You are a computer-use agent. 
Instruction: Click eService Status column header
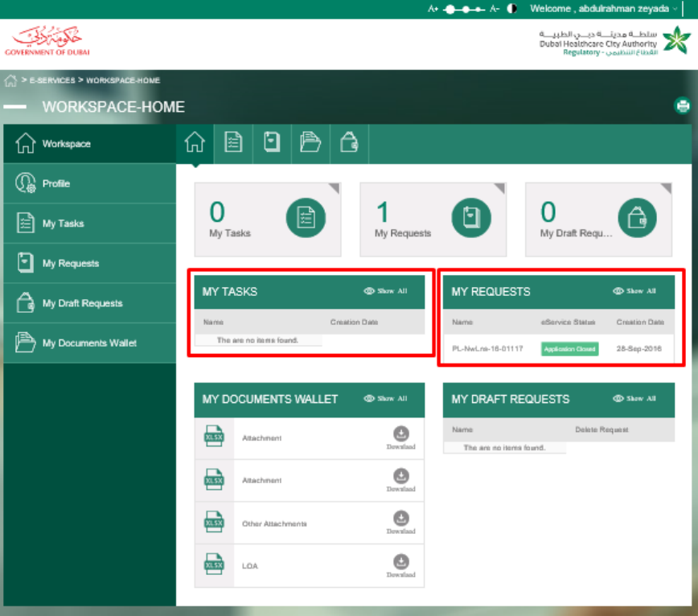568,322
